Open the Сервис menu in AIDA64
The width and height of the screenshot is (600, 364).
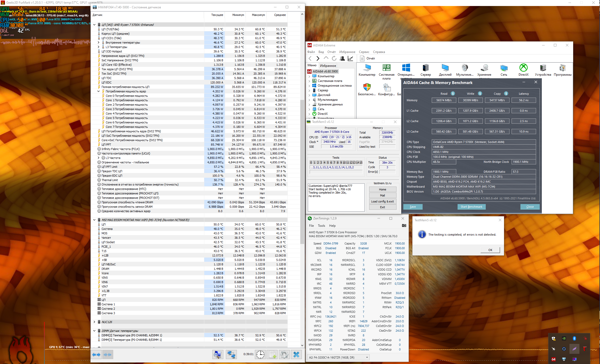364,52
